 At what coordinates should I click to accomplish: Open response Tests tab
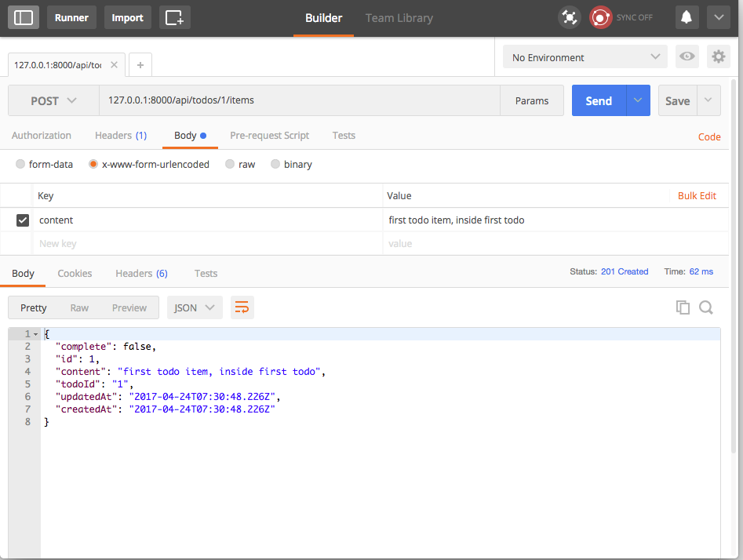(x=206, y=274)
